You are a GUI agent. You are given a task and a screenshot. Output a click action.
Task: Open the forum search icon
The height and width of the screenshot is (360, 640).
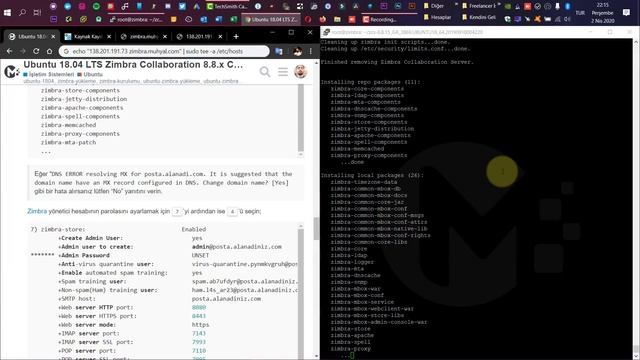click(x=265, y=72)
